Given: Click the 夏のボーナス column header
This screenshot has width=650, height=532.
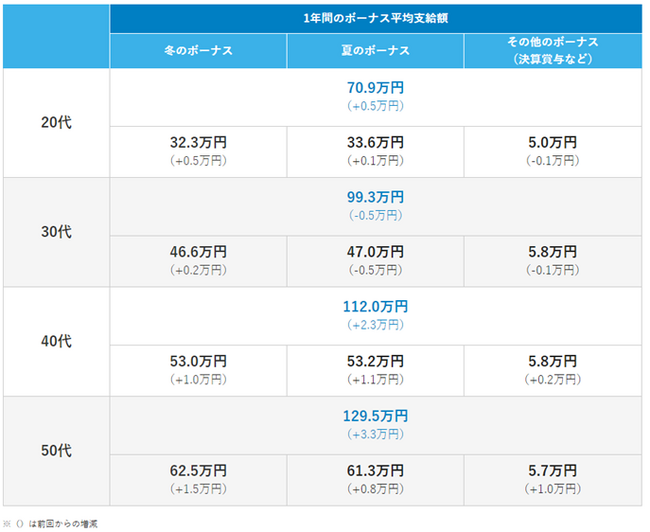Looking at the screenshot, I should [375, 51].
